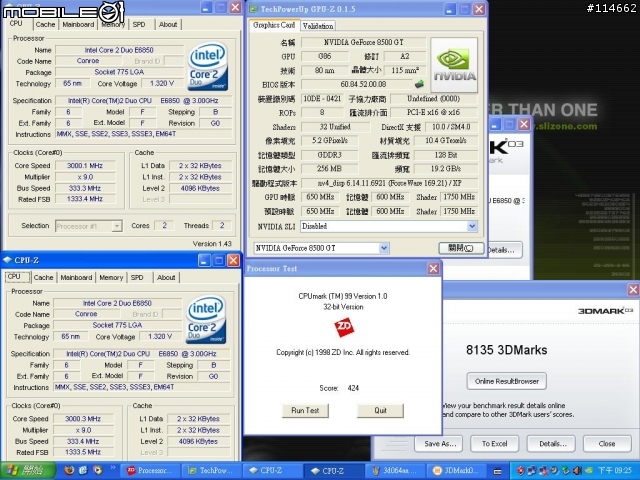Screen dimensions: 640x480
Task: Open the NVIDIA SLI dropdown in GPU-Z
Action: [x=472, y=226]
